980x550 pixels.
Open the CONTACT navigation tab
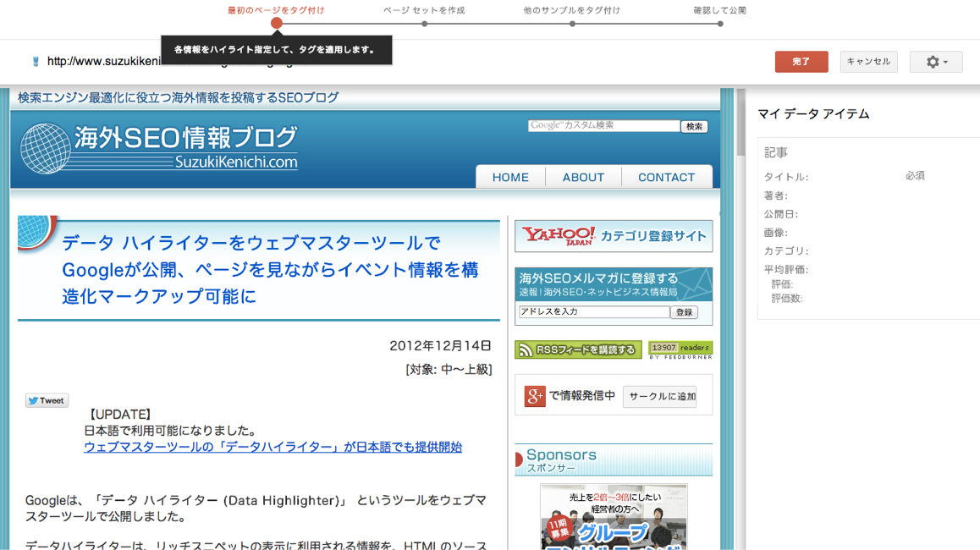666,178
